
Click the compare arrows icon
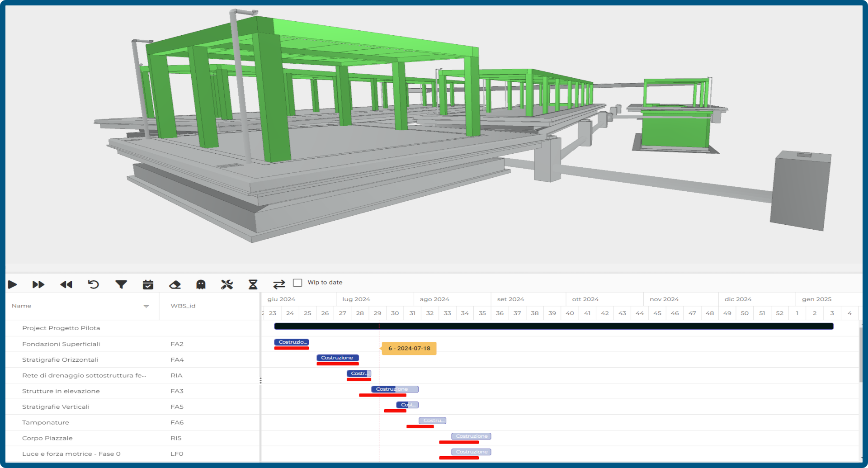coord(279,284)
